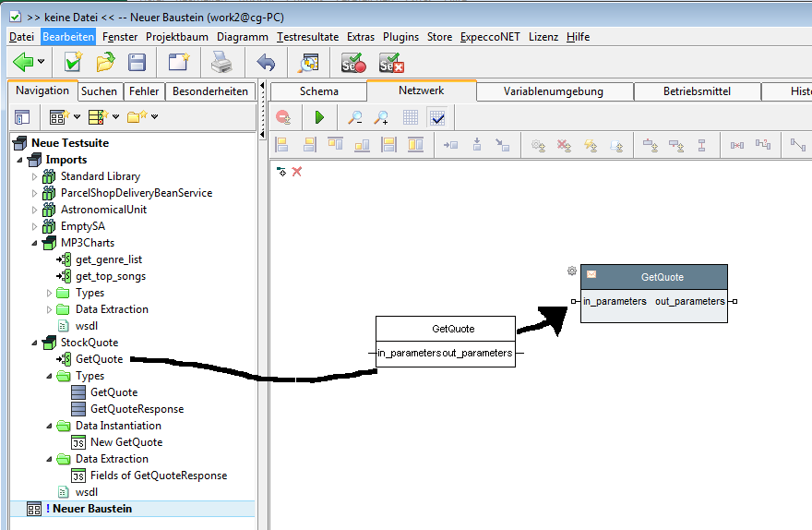The width and height of the screenshot is (812, 530).
Task: Open the Diagramm menu
Action: point(243,37)
